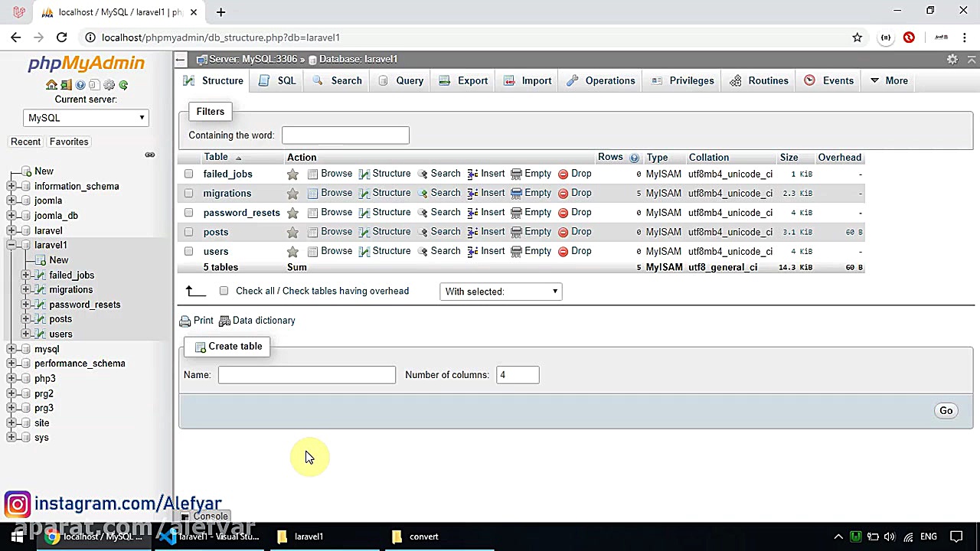Click the Empty icon for users table

point(516,252)
